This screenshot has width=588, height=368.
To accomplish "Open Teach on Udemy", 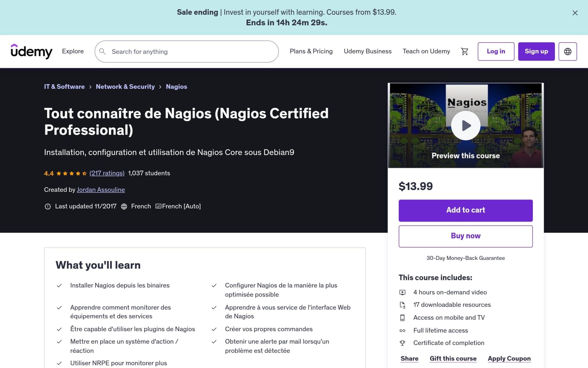I will [x=426, y=51].
